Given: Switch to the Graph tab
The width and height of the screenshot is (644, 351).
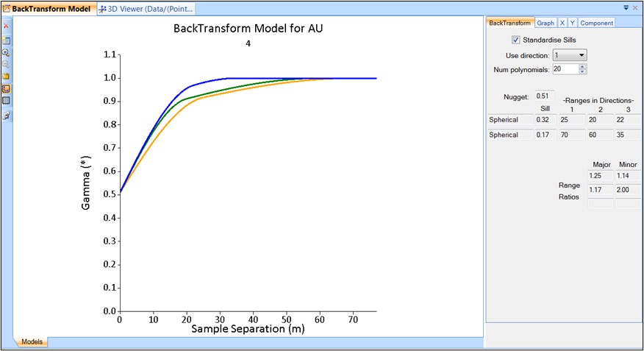Looking at the screenshot, I should [545, 23].
